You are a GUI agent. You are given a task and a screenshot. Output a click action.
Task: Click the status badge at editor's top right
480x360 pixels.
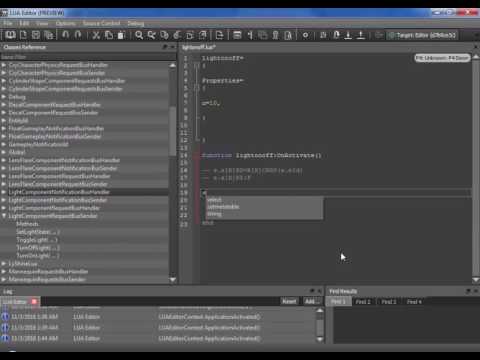pyautogui.click(x=442, y=58)
